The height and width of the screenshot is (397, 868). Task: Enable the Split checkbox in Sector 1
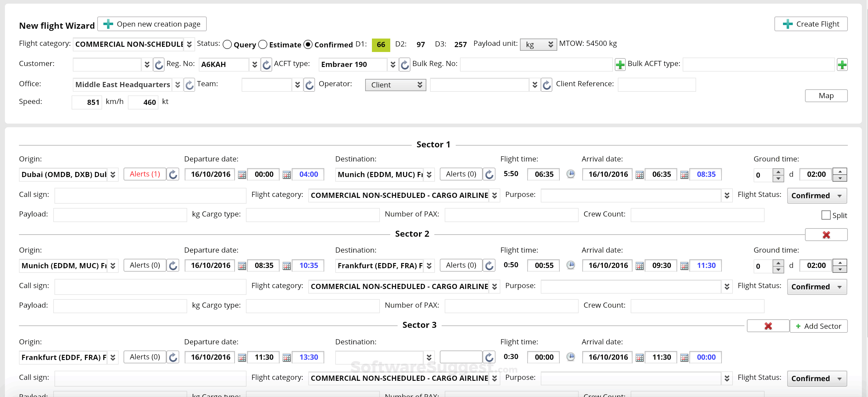pyautogui.click(x=825, y=215)
